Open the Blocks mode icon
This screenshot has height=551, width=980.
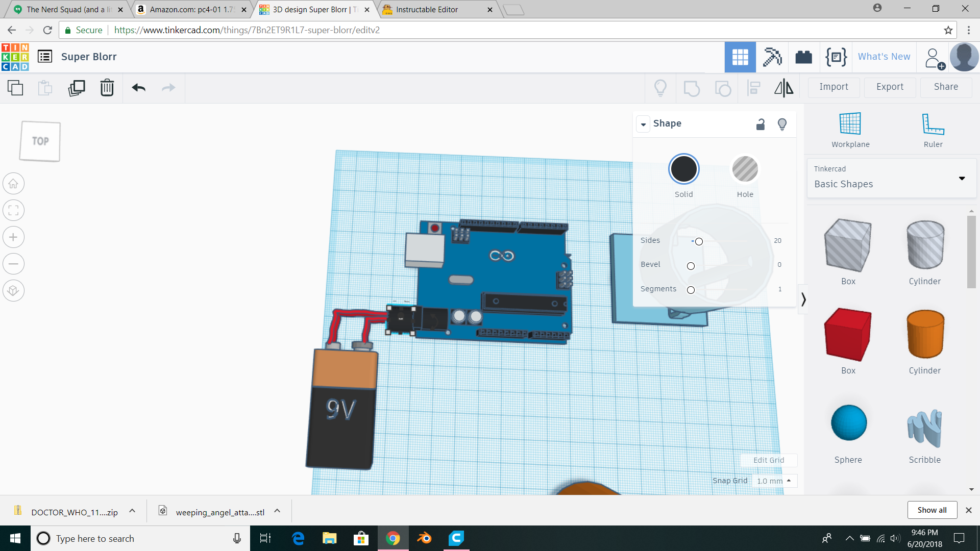tap(772, 57)
